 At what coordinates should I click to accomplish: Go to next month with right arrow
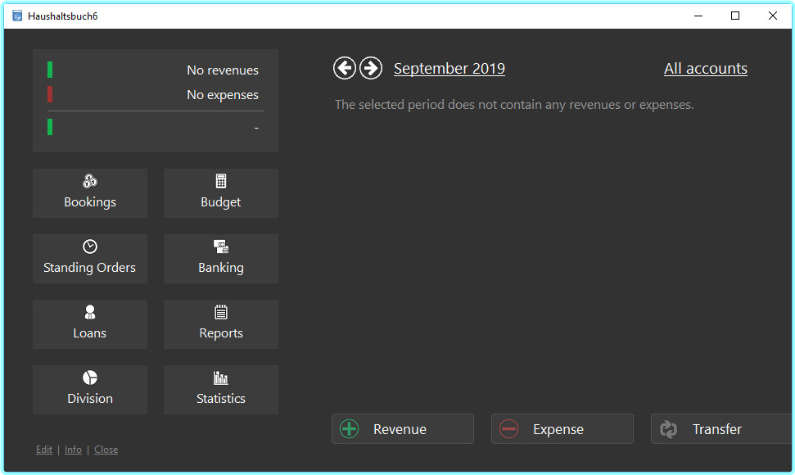pyautogui.click(x=371, y=68)
